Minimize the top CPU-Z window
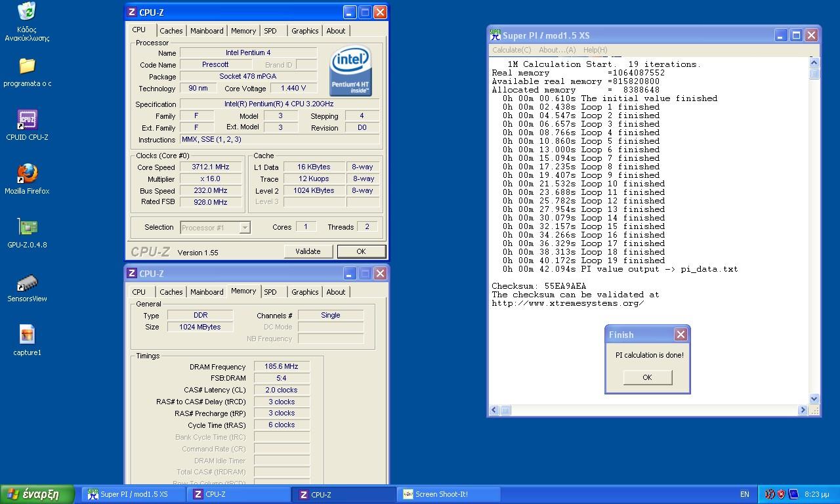Viewport: 840px width, 504px height. (x=349, y=12)
